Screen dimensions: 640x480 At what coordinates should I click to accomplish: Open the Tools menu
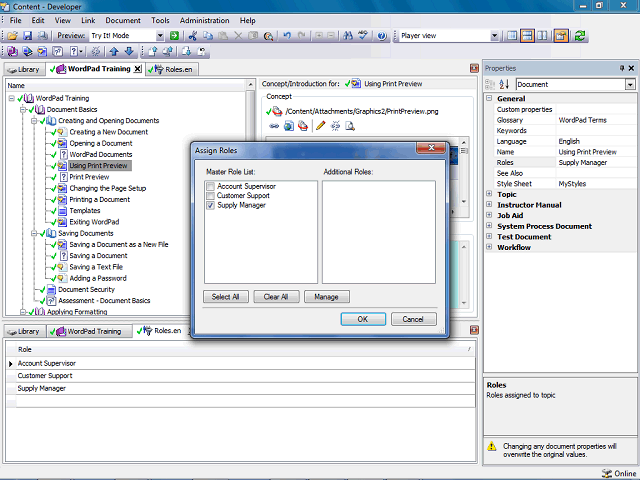point(160,20)
